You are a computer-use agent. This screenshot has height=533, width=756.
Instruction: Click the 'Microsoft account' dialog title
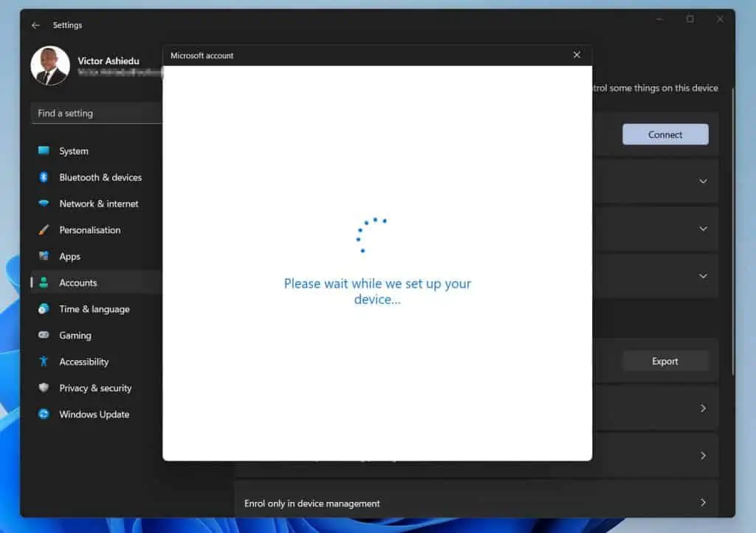pyautogui.click(x=202, y=55)
